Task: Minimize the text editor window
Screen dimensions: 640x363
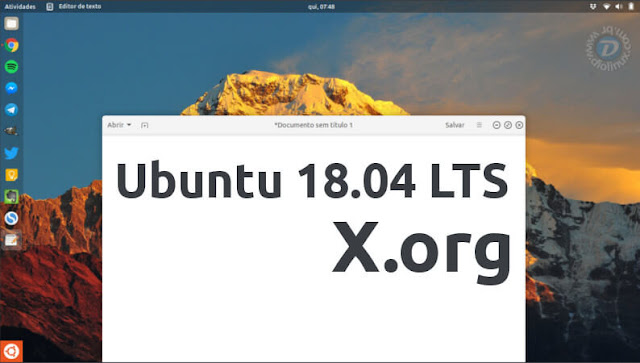Action: tap(496, 125)
